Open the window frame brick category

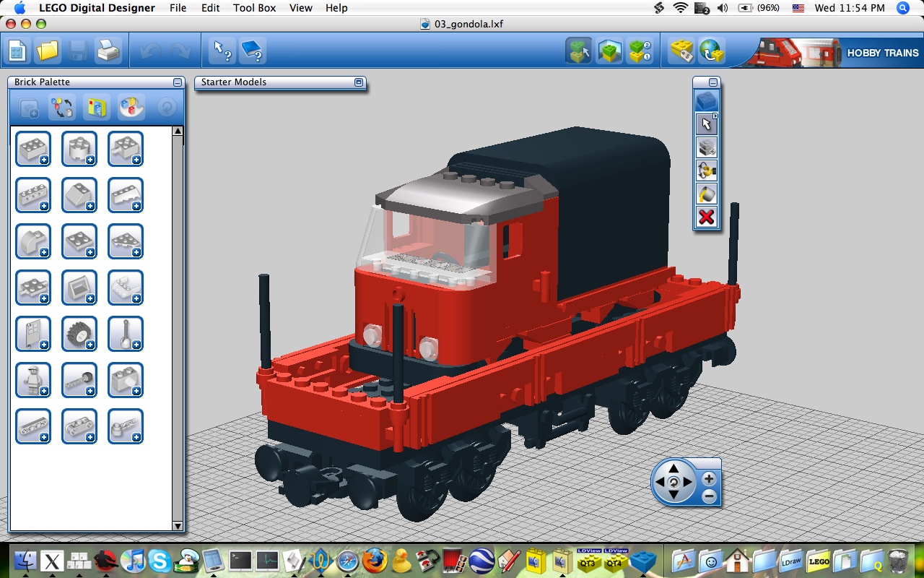pos(79,288)
